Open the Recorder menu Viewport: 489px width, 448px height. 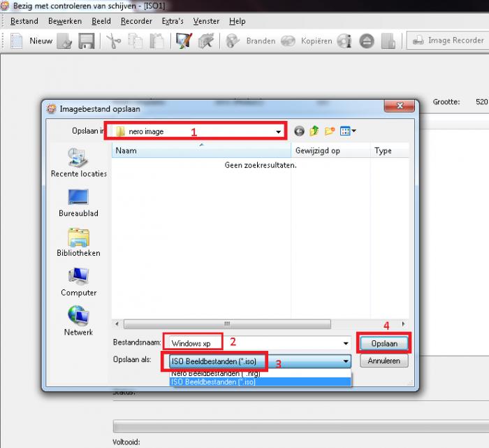click(x=136, y=21)
